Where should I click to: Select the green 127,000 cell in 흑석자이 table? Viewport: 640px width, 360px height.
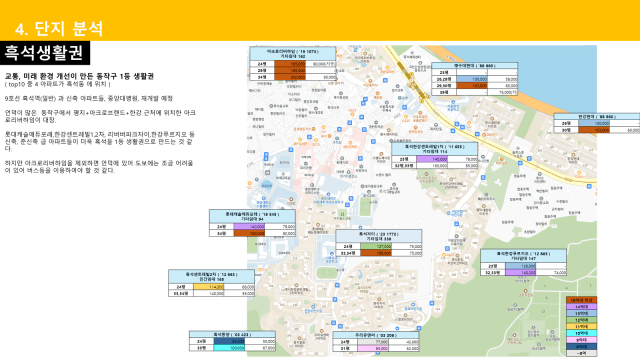(376, 247)
